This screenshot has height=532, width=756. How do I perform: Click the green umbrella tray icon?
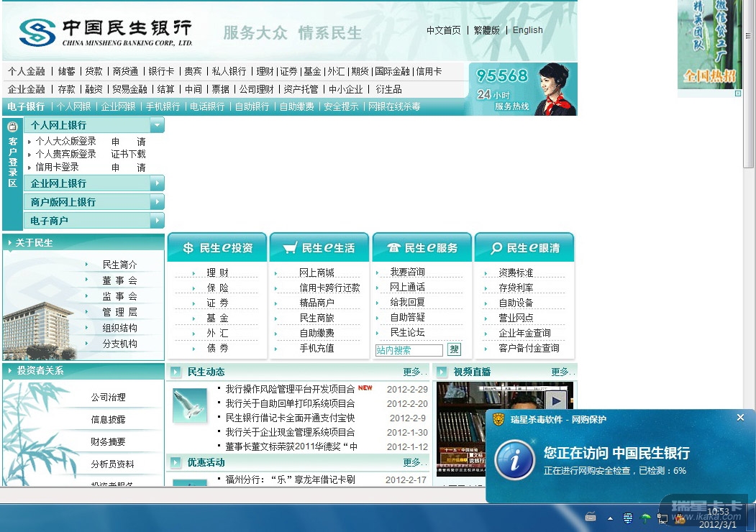tap(645, 518)
